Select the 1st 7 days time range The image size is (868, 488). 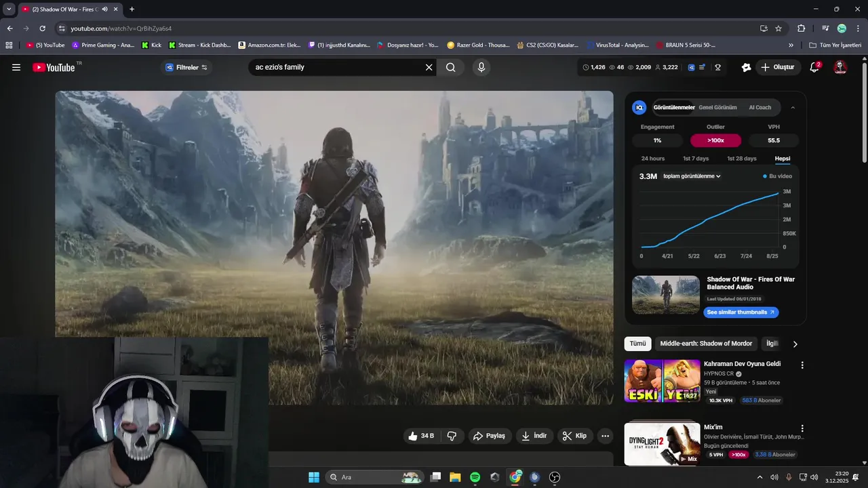click(x=696, y=159)
